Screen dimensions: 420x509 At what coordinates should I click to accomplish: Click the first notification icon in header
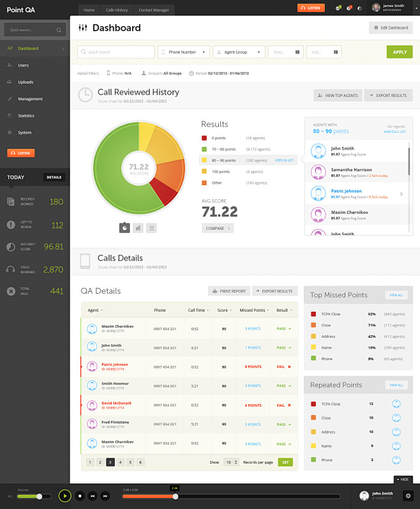point(338,8)
